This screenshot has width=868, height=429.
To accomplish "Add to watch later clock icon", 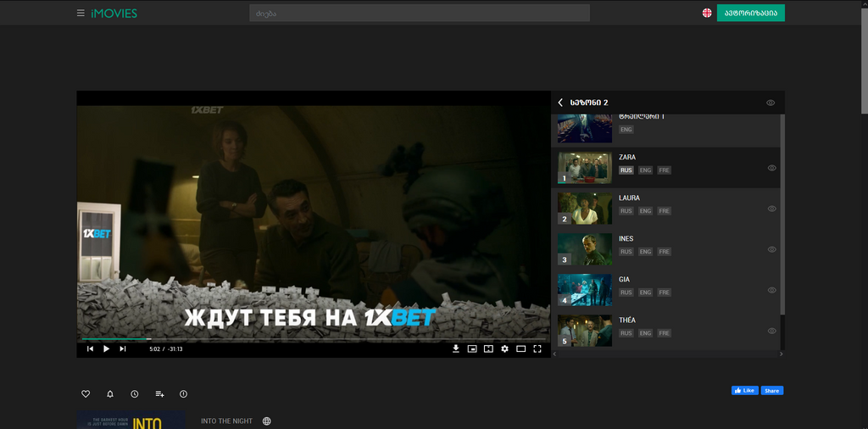I will (135, 394).
